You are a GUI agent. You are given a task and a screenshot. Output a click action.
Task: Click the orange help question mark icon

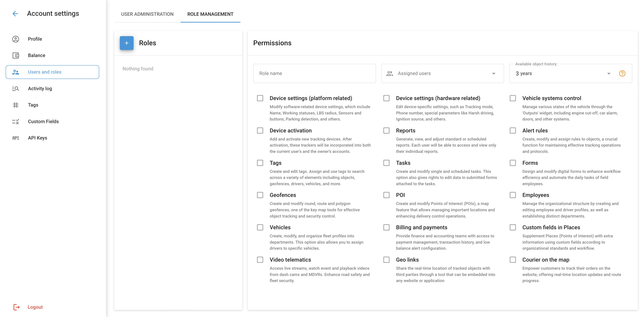[x=622, y=73]
